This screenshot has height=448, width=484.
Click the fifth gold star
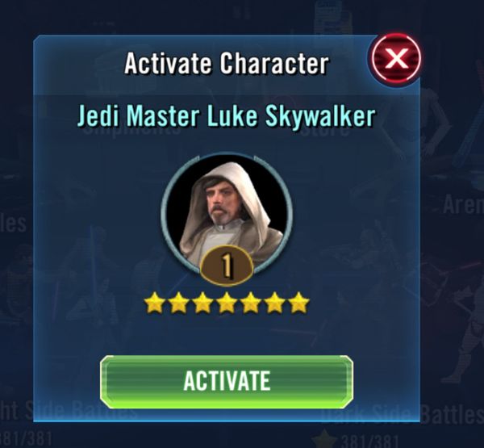251,303
